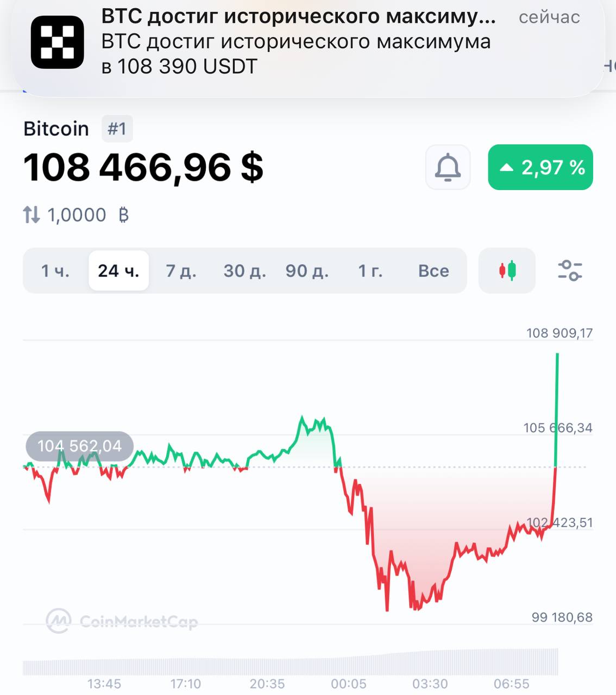Switch chart to 30 д. range
The width and height of the screenshot is (616, 695).
(x=244, y=270)
